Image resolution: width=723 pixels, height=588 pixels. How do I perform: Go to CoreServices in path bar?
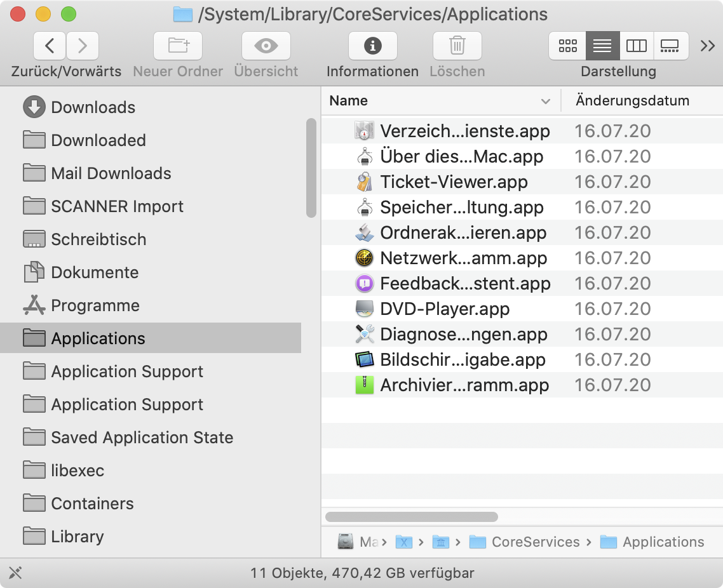pos(535,542)
